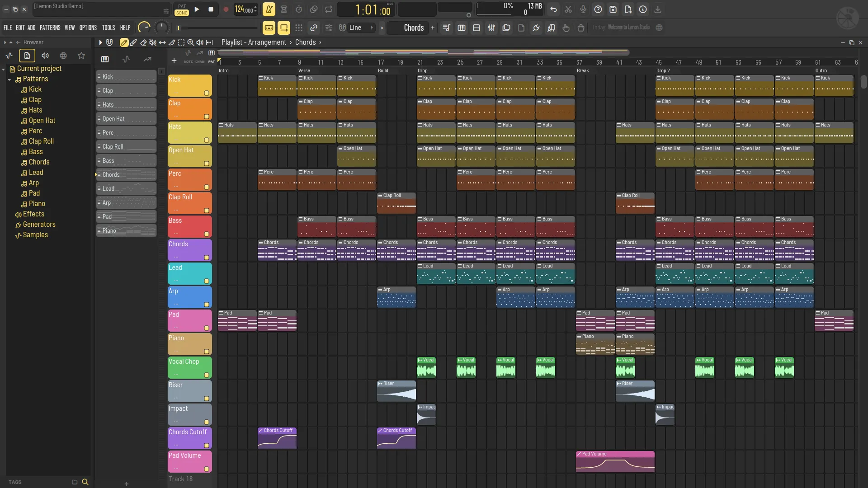868x488 pixels.
Task: Toggle the Lead track mute switch
Action: (207, 281)
